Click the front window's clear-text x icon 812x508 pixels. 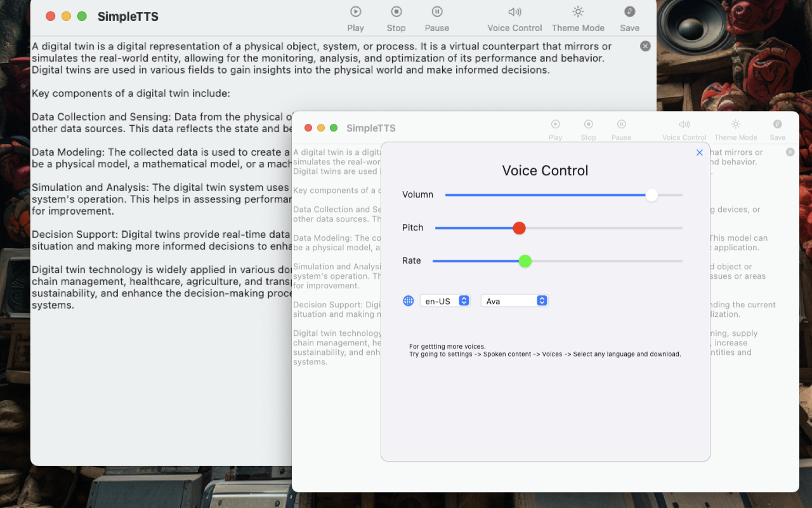[790, 152]
